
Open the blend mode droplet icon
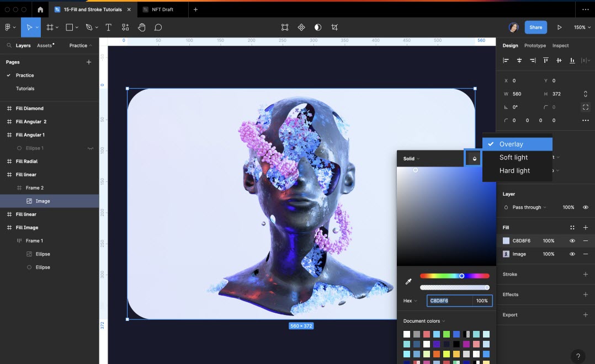(474, 158)
